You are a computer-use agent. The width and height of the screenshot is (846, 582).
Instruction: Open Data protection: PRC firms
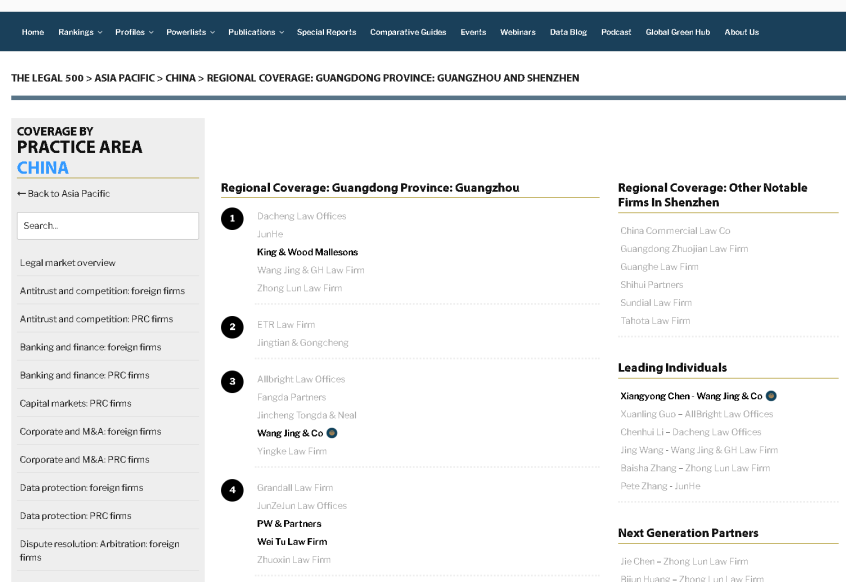[x=76, y=516]
